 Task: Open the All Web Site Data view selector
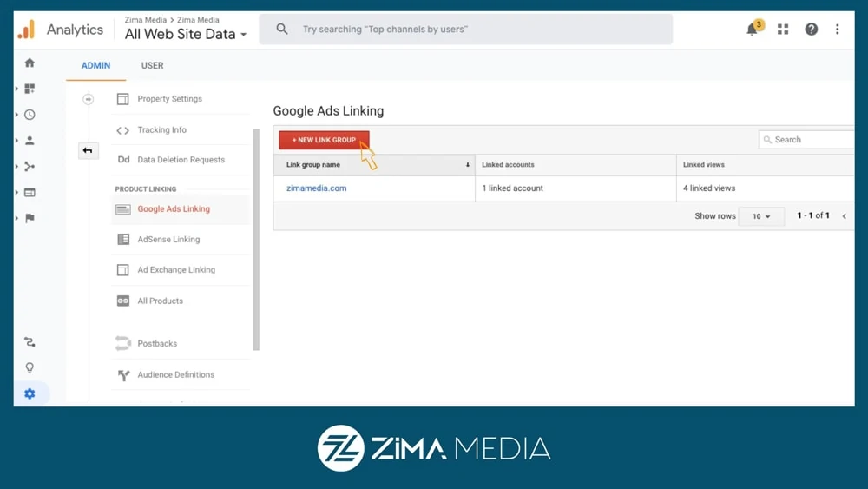pos(186,35)
